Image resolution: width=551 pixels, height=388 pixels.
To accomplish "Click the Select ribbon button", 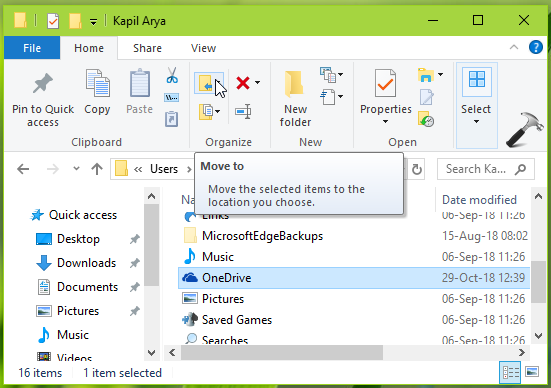I will coord(476,97).
